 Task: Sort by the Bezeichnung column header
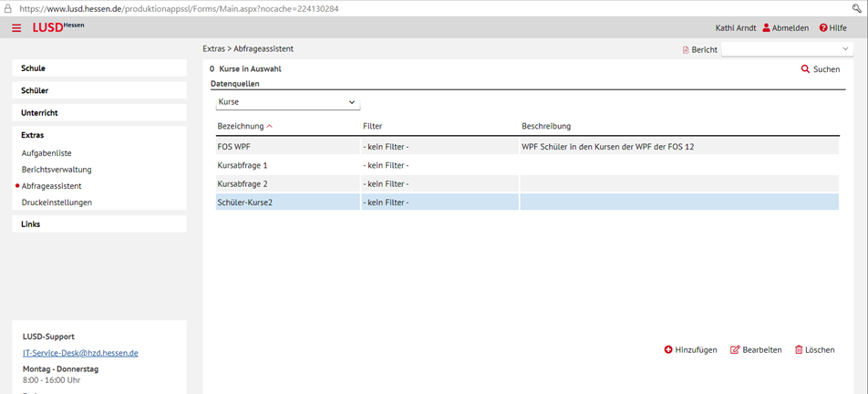pos(241,126)
